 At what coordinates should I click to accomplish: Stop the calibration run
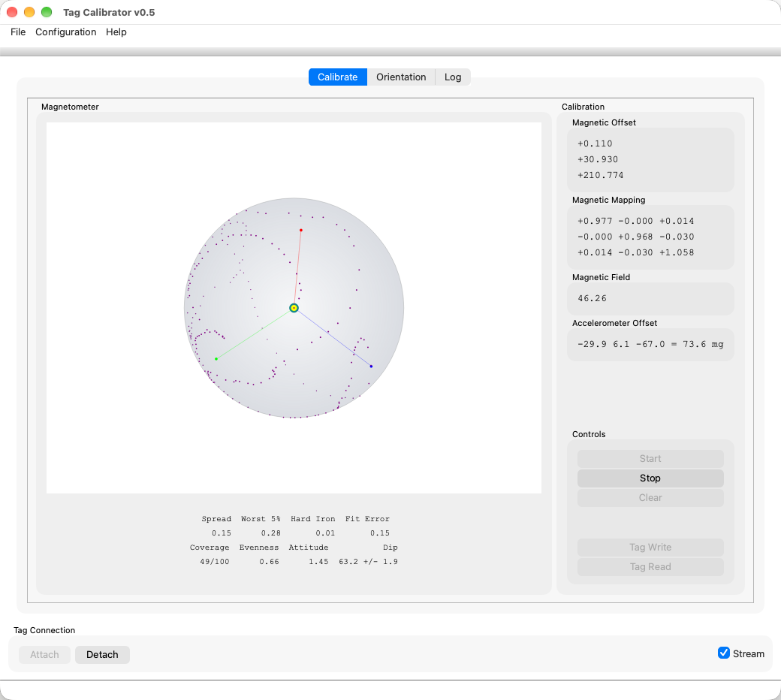(x=650, y=478)
